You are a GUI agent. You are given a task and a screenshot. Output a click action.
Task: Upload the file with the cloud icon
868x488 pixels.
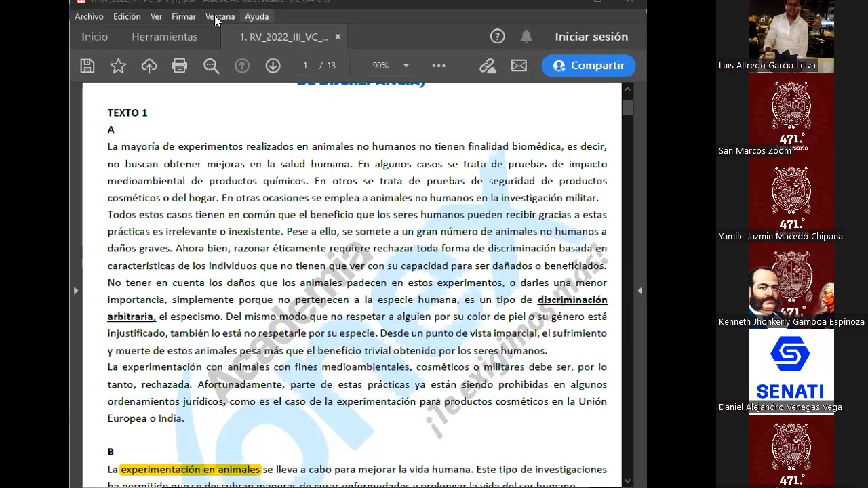pyautogui.click(x=149, y=66)
